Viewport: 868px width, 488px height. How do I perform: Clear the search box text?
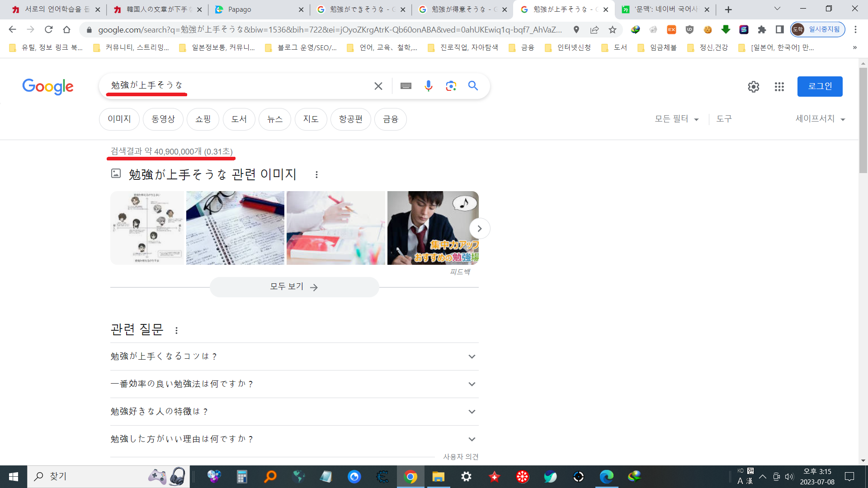click(378, 86)
